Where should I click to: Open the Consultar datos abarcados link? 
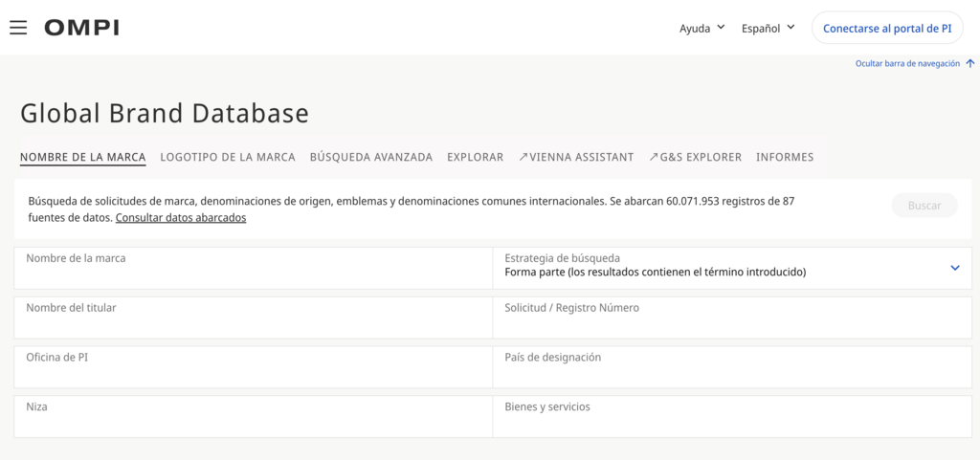181,218
